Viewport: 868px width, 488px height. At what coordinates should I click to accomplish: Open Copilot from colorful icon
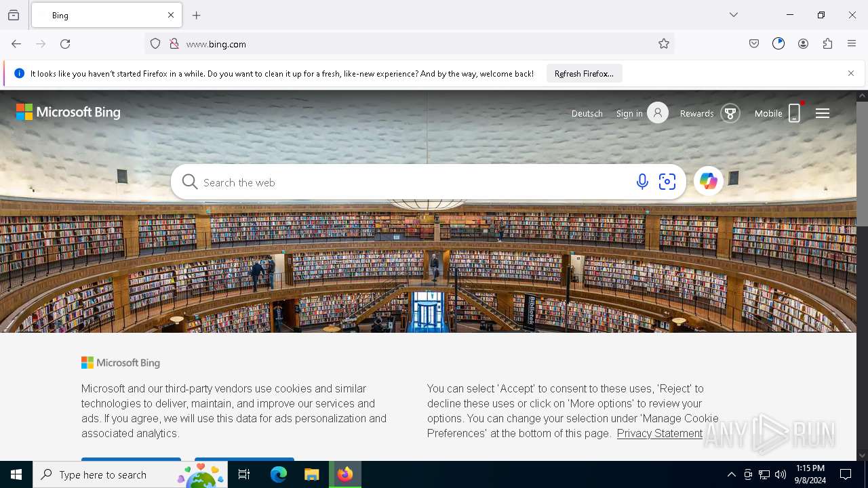709,181
